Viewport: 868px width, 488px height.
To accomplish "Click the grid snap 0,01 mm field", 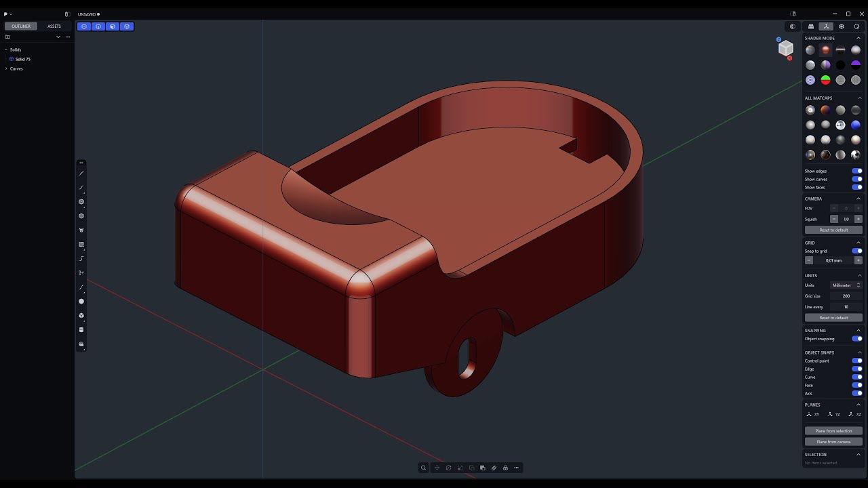I will click(833, 260).
